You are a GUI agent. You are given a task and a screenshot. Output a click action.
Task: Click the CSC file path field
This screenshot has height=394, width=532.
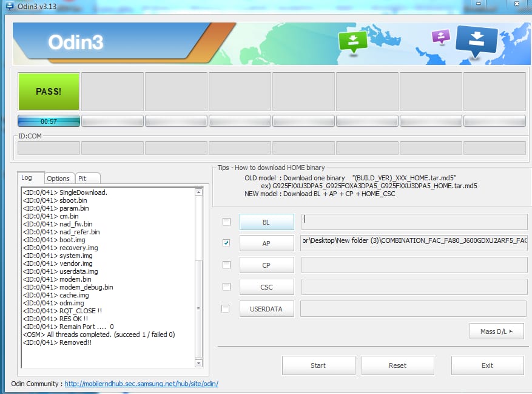[x=414, y=287]
